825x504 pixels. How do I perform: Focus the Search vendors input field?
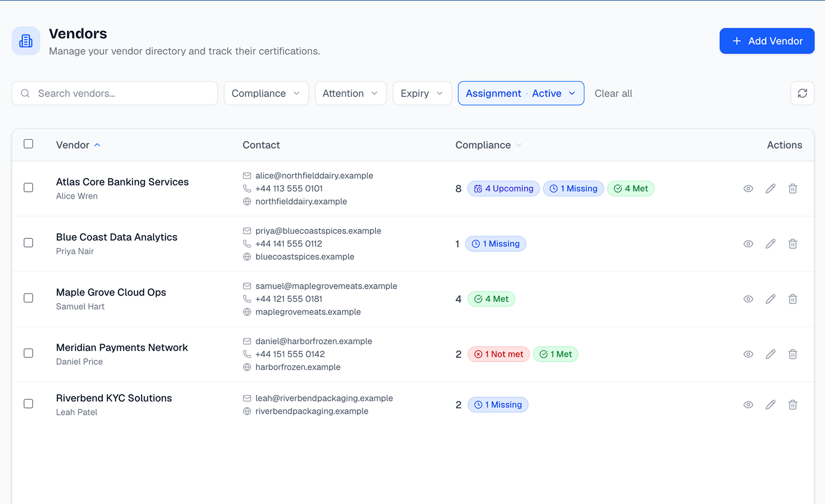[115, 93]
